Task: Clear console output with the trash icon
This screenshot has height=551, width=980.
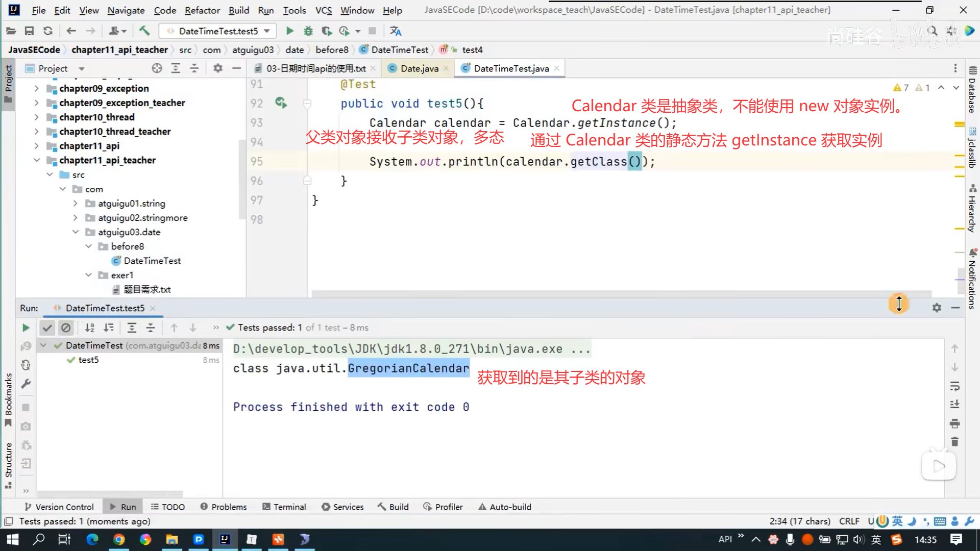Action: tap(954, 442)
